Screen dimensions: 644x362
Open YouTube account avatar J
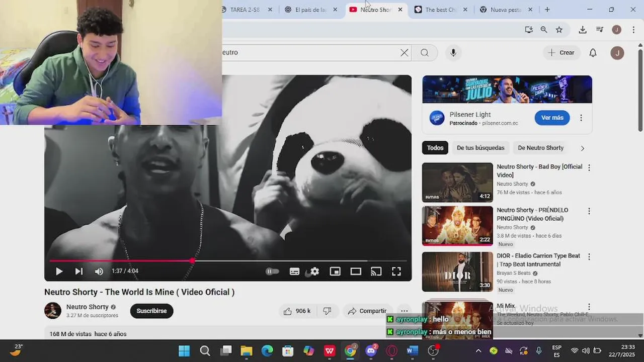(x=617, y=52)
